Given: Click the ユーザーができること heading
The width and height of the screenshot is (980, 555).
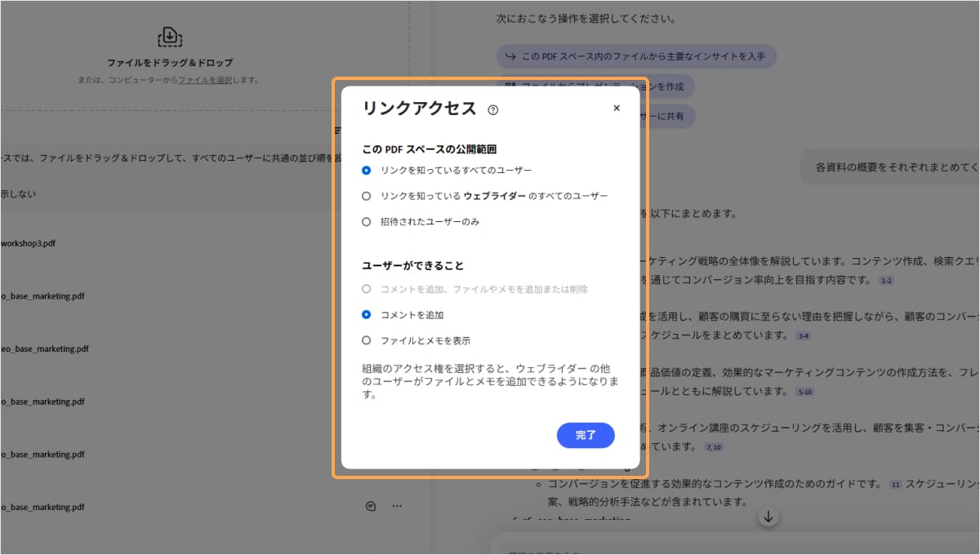Looking at the screenshot, I should (x=412, y=266).
